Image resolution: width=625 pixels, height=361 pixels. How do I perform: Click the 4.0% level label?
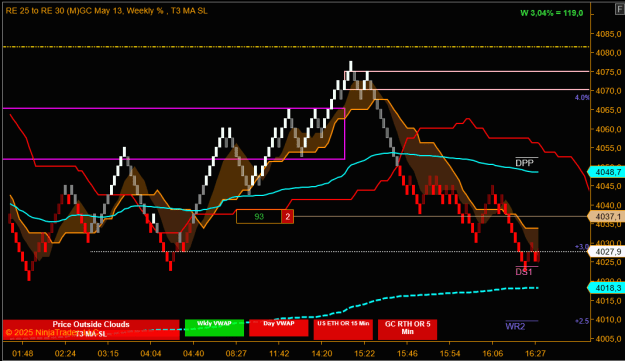point(582,98)
